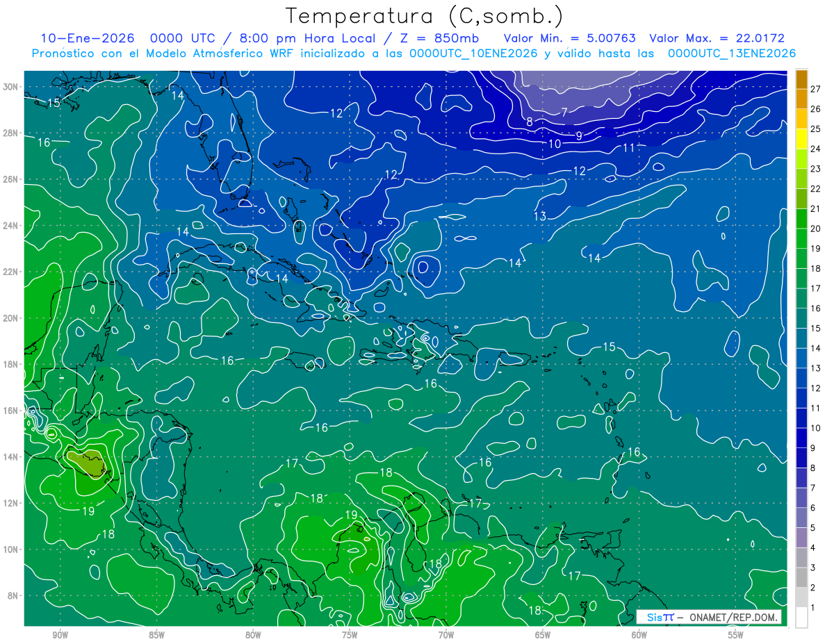The width and height of the screenshot is (834, 644).
Task: Click the '0000UTC_13ENE2026' valid-until time
Action: click(x=732, y=53)
